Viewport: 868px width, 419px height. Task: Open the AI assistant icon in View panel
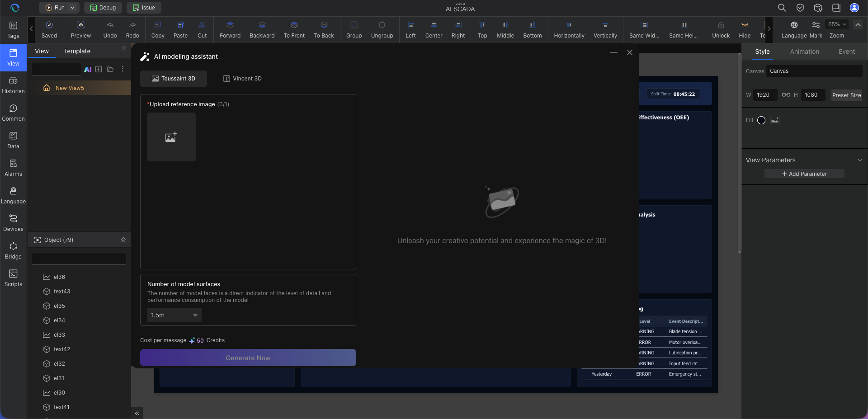tap(88, 69)
